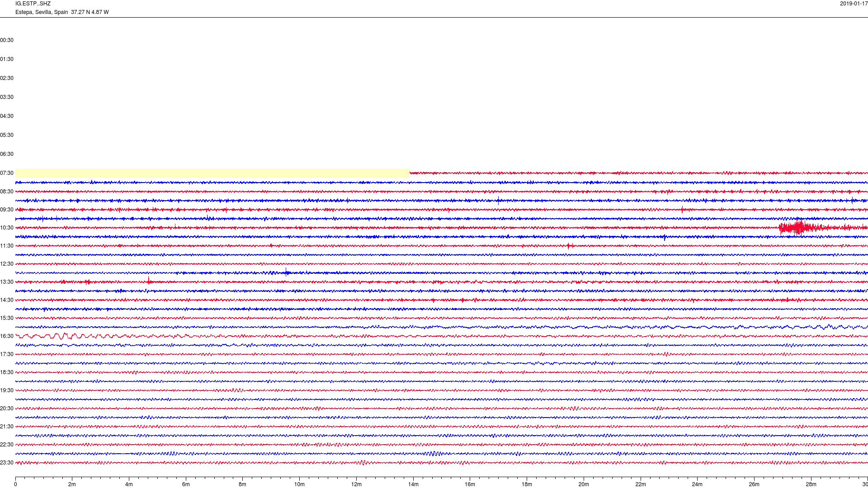
Task: Click the 28m tick label on time axis
Action: 811,484
